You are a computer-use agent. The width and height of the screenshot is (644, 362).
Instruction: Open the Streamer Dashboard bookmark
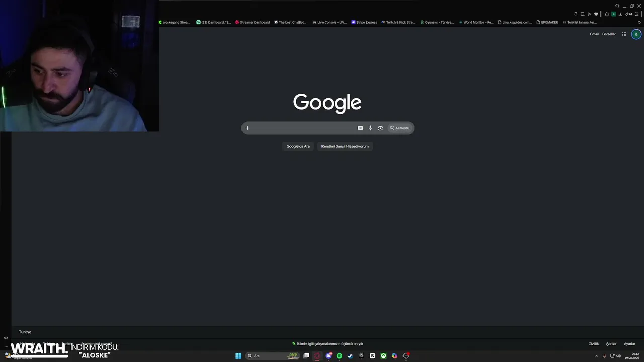coord(253,22)
